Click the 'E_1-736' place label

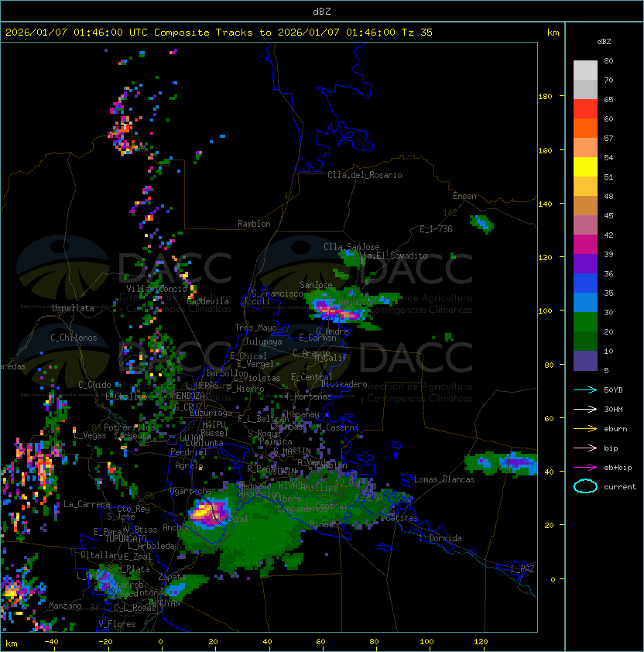pyautogui.click(x=436, y=229)
